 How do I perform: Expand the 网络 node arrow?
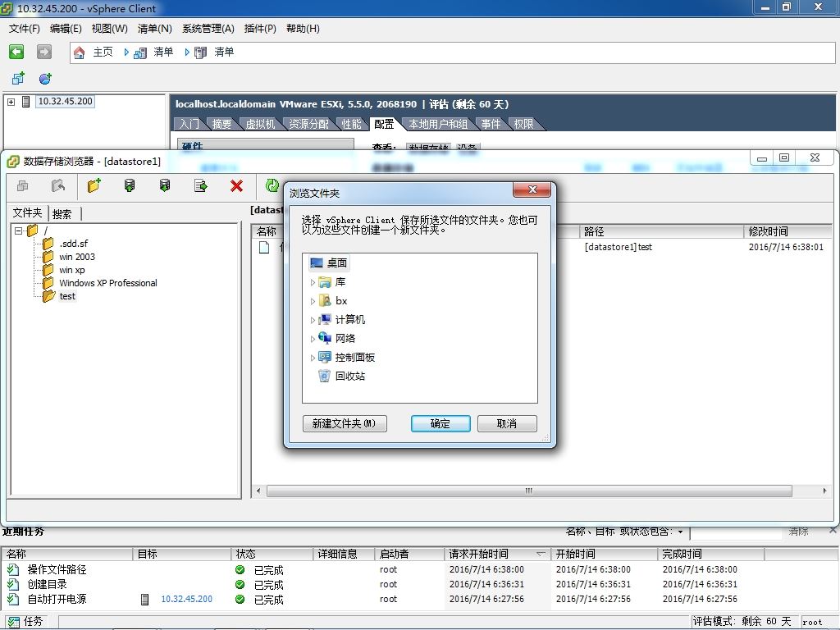click(313, 339)
